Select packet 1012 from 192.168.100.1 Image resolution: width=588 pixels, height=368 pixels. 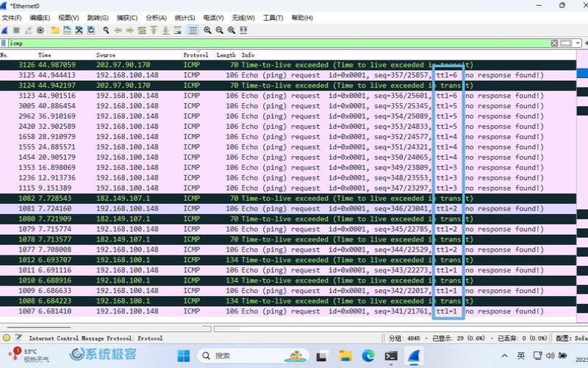[288, 260]
